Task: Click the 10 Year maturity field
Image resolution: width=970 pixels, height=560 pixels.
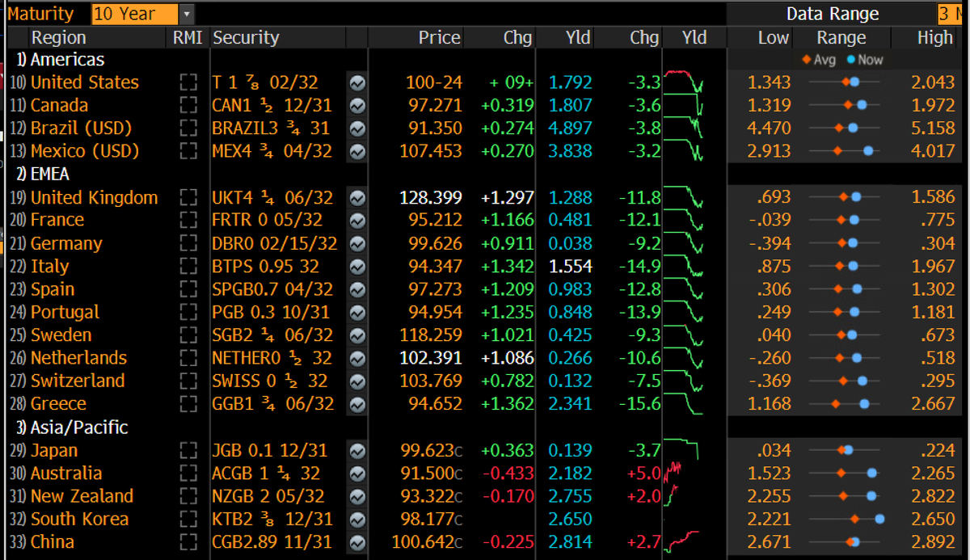Action: pyautogui.click(x=135, y=14)
